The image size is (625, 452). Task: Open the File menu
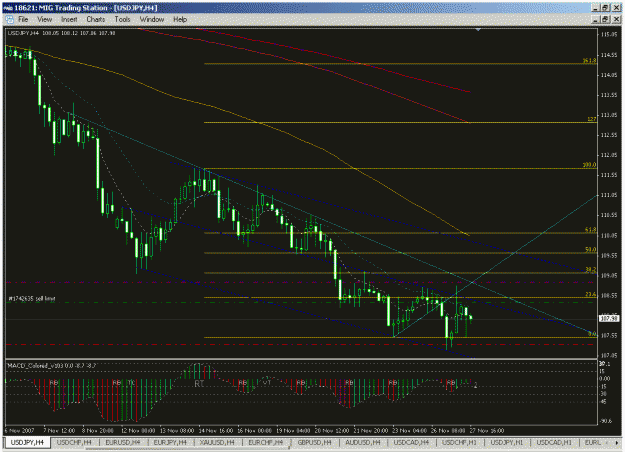(x=23, y=19)
